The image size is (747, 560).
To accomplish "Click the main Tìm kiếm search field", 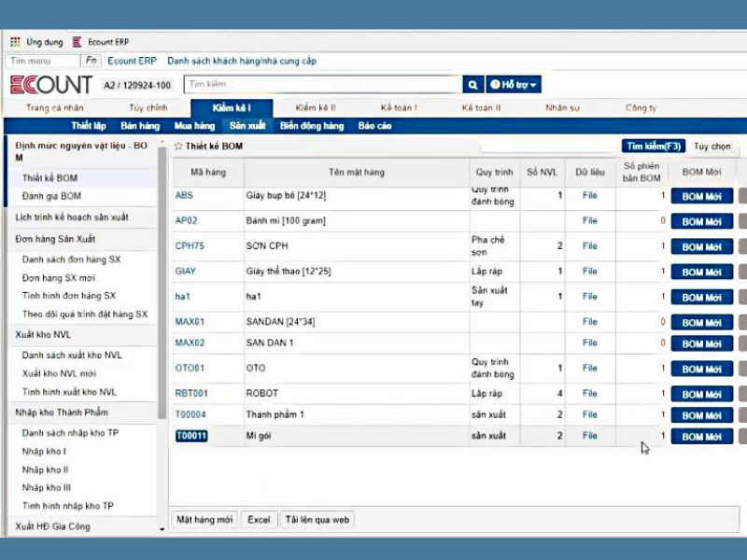I will point(322,85).
